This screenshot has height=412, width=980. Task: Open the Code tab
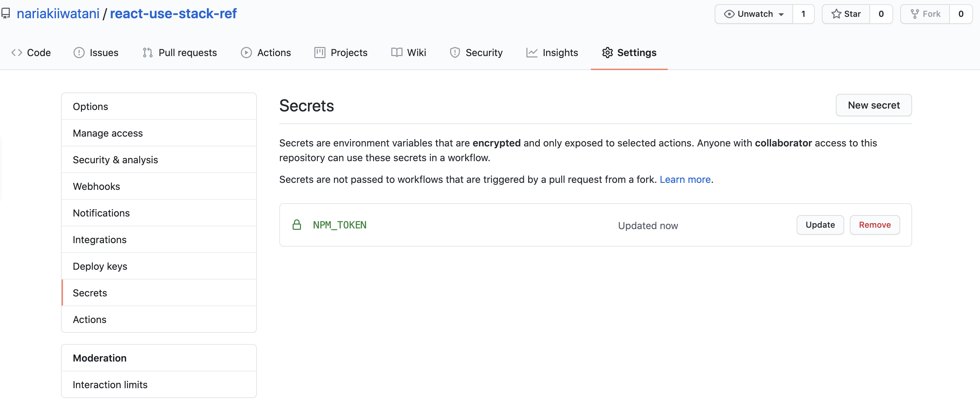coord(31,53)
